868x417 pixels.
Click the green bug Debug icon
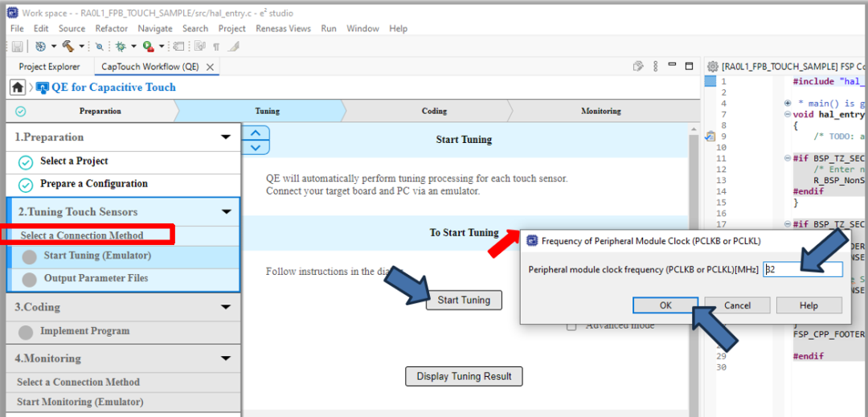(x=120, y=47)
